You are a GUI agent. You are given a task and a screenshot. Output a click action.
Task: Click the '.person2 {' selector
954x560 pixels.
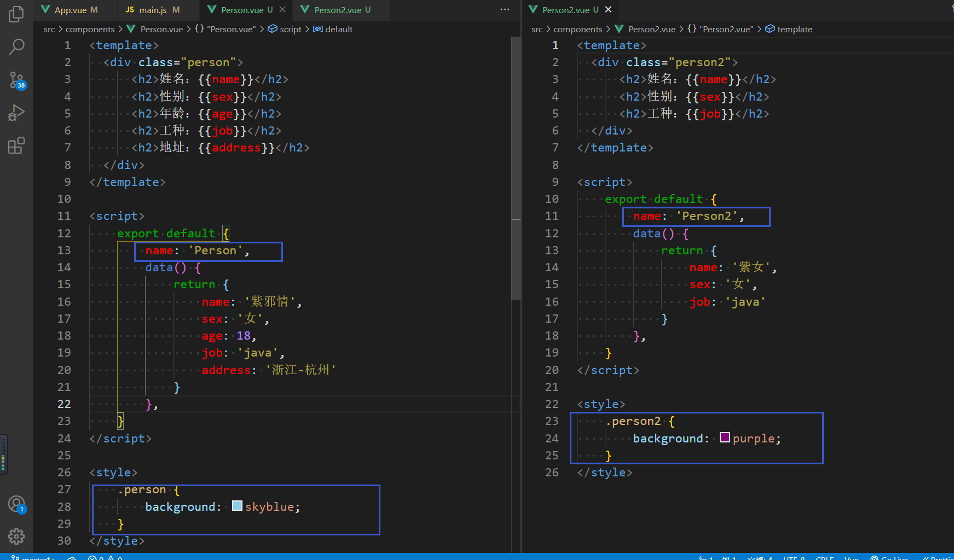[x=640, y=422]
